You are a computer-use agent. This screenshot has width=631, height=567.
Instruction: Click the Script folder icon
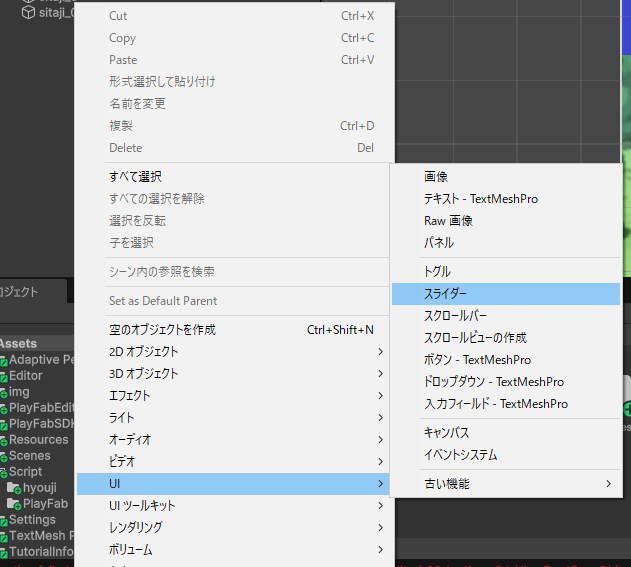tap(4, 472)
